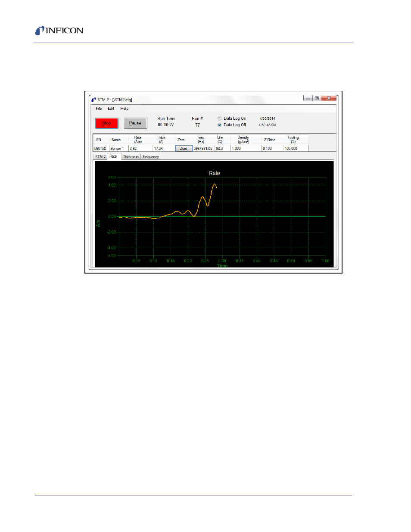Screen dimensions: 411x532
Task: Click the Pause button
Action: [x=135, y=123]
